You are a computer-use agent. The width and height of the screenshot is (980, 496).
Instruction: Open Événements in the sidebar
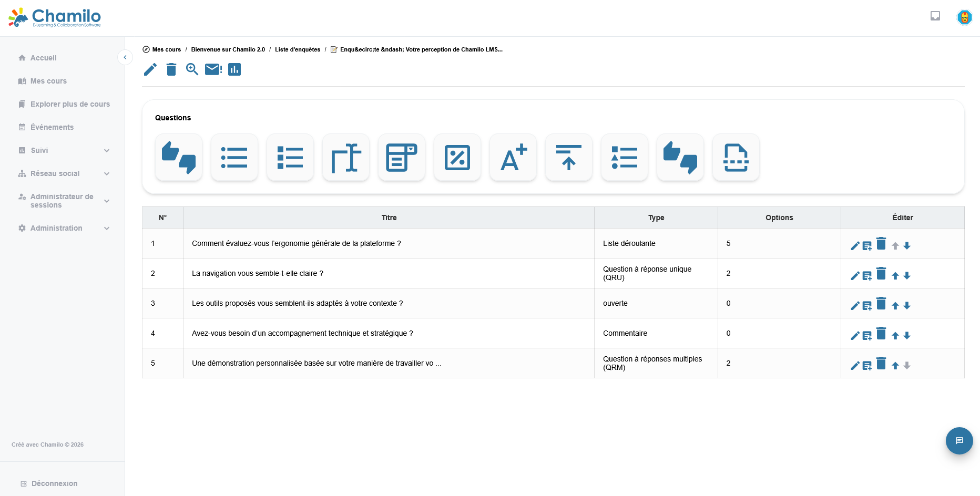(x=52, y=127)
